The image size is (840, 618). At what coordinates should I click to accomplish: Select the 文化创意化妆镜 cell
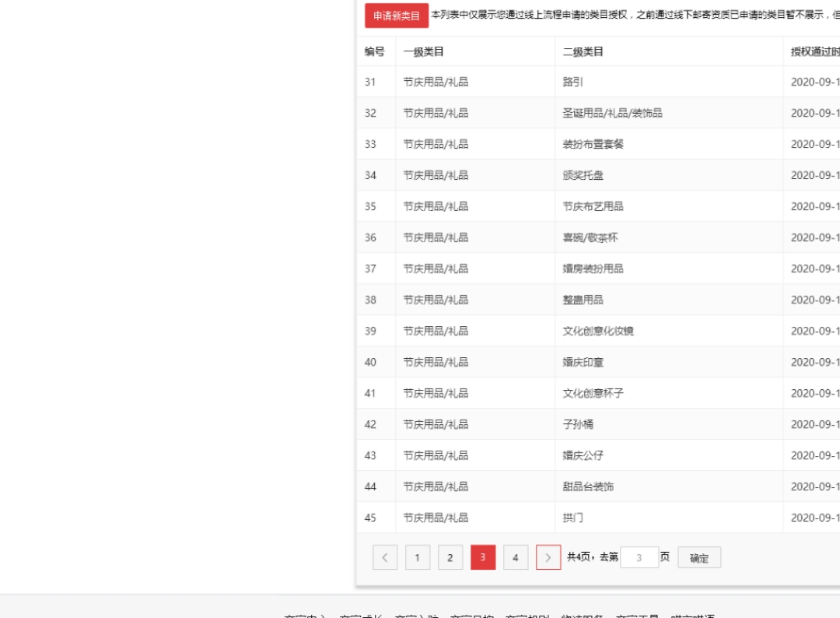(x=598, y=331)
